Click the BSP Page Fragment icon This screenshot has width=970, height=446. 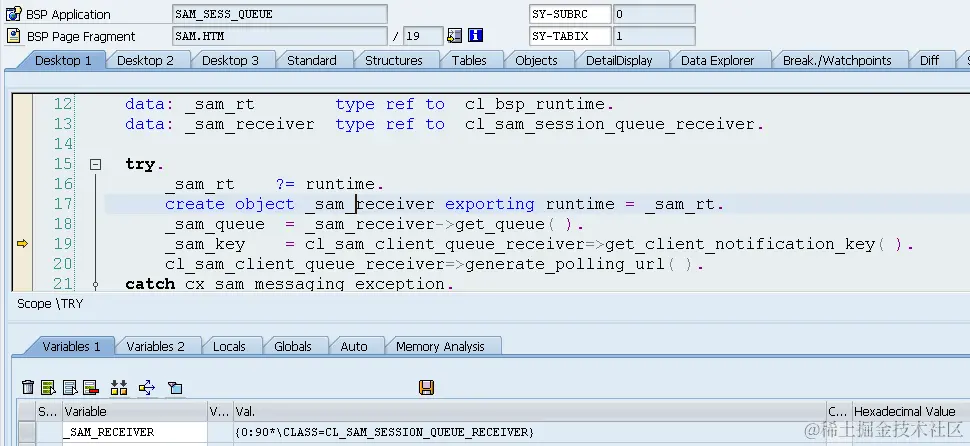[x=14, y=36]
